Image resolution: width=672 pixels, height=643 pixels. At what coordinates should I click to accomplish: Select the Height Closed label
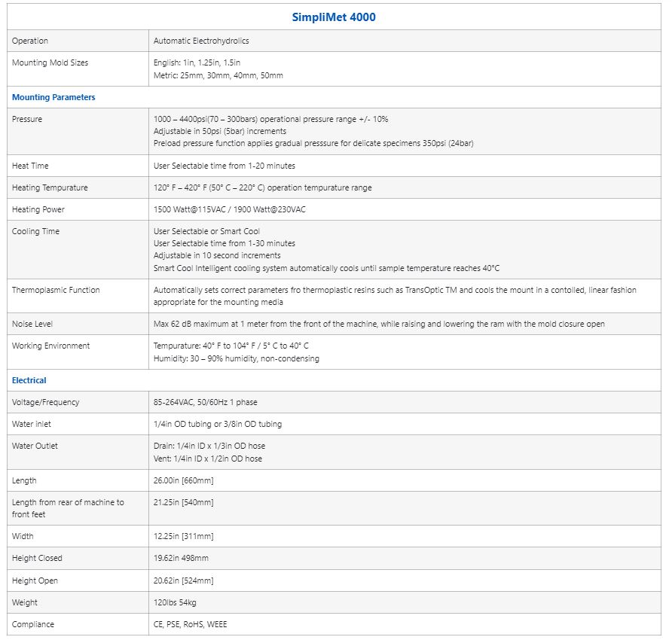click(37, 558)
